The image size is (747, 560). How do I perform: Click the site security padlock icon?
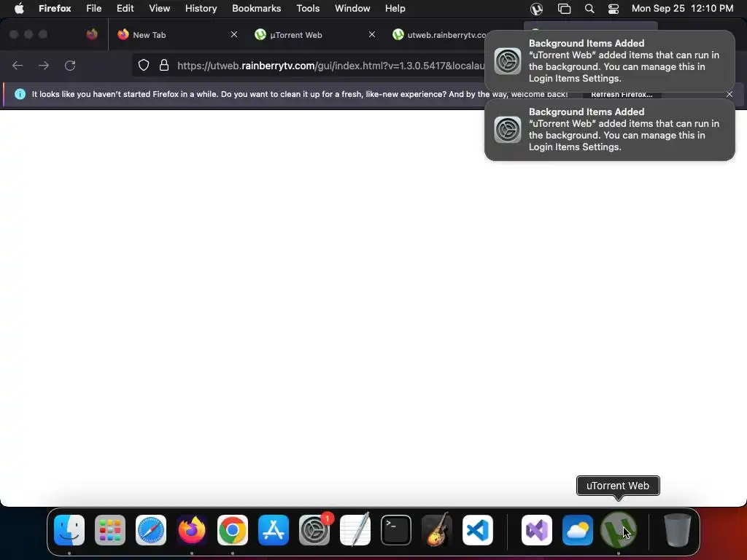164,65
